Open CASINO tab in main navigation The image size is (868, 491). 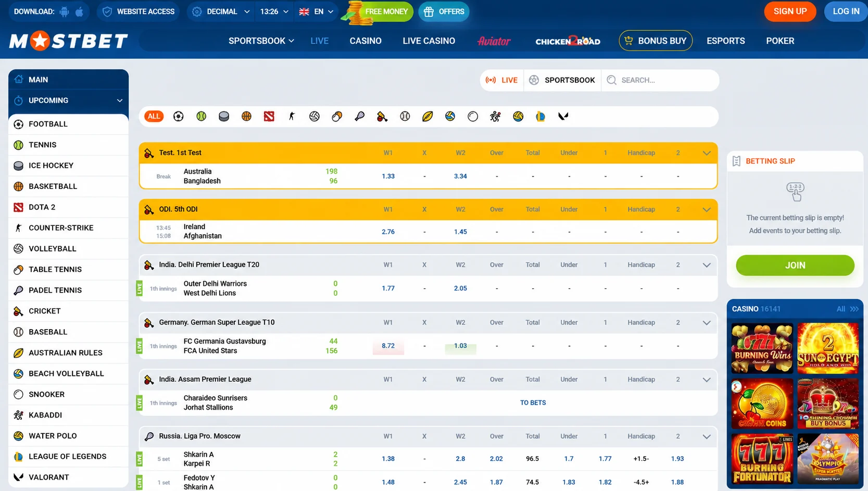click(366, 41)
